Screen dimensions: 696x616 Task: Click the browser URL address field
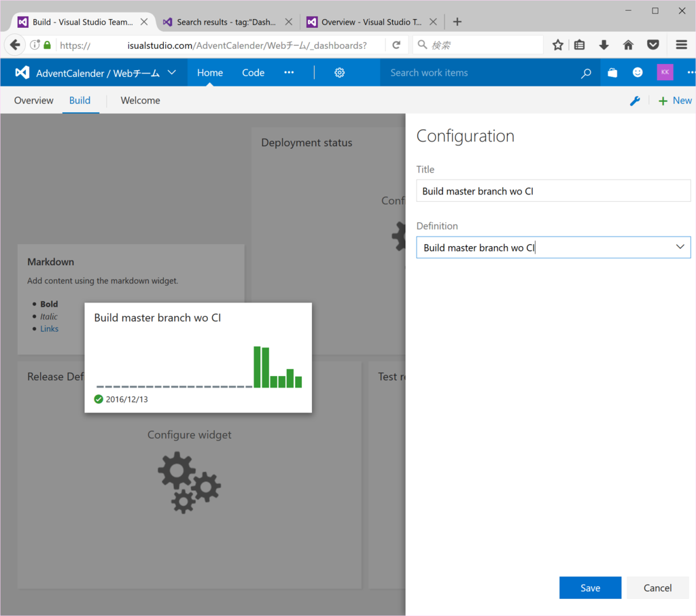(220, 46)
